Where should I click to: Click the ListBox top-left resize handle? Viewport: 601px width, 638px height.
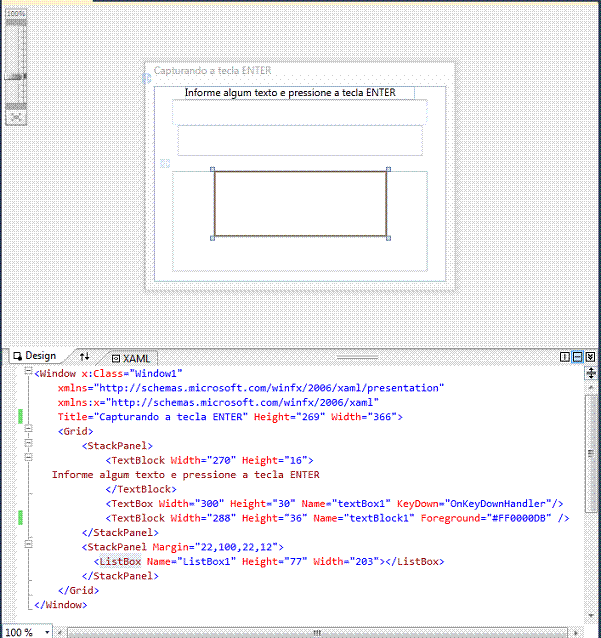[212, 169]
